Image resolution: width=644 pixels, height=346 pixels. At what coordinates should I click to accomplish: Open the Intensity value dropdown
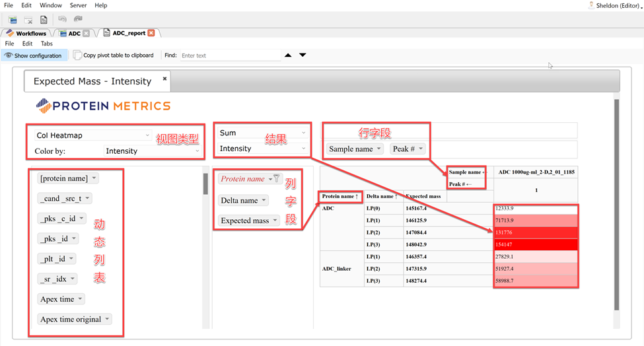(262, 149)
